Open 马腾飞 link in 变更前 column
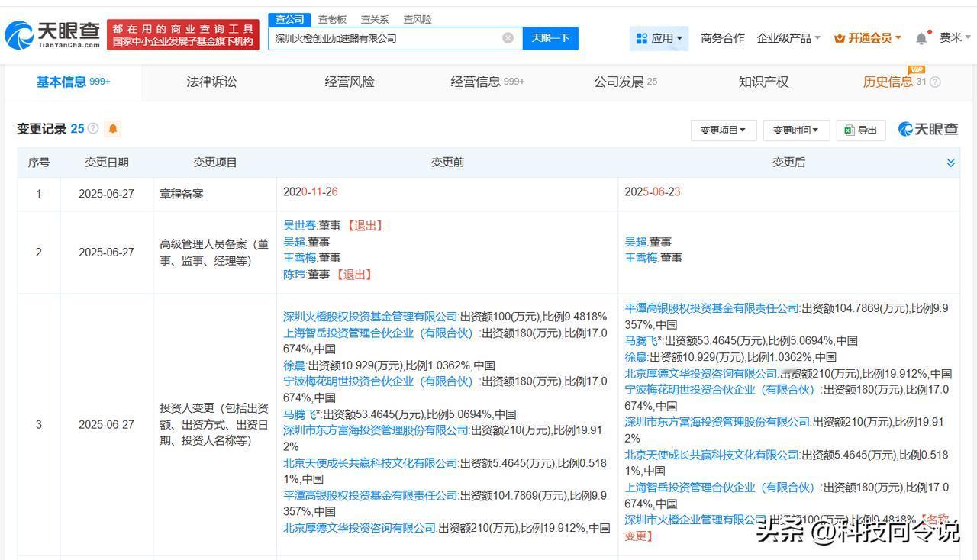The height and width of the screenshot is (560, 977). tap(300, 414)
